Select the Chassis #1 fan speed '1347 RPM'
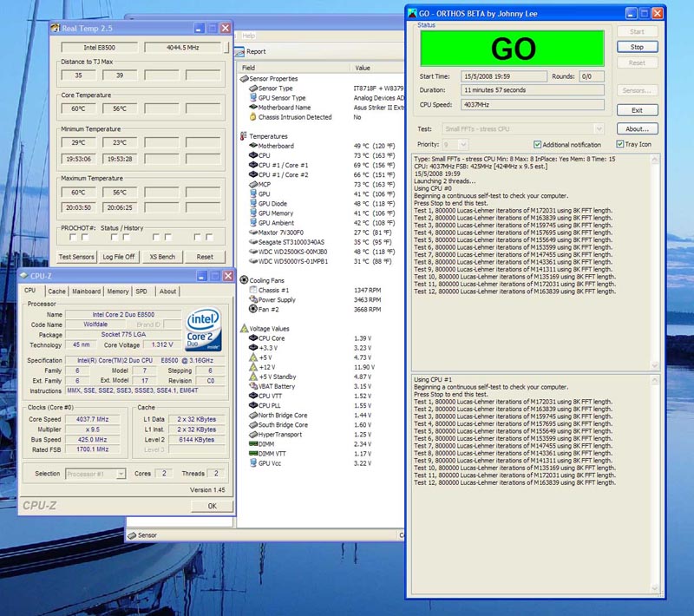Image resolution: width=694 pixels, height=616 pixels. tap(367, 291)
